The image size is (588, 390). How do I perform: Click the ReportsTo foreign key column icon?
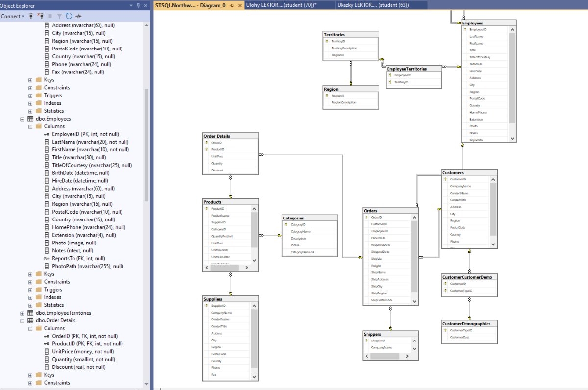pos(47,258)
